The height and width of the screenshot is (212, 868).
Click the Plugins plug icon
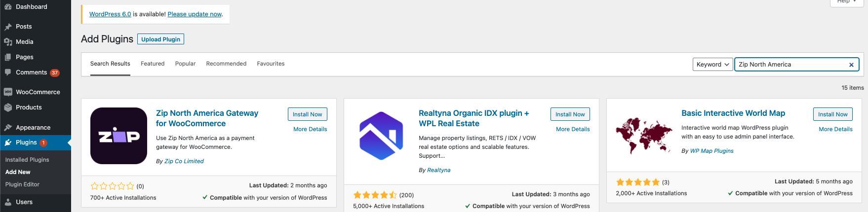tap(8, 142)
